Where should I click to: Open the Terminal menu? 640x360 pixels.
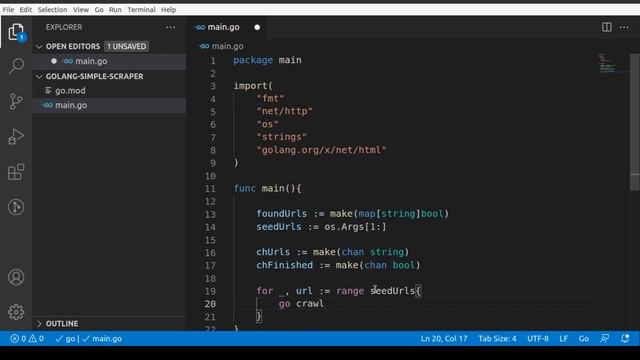141,9
